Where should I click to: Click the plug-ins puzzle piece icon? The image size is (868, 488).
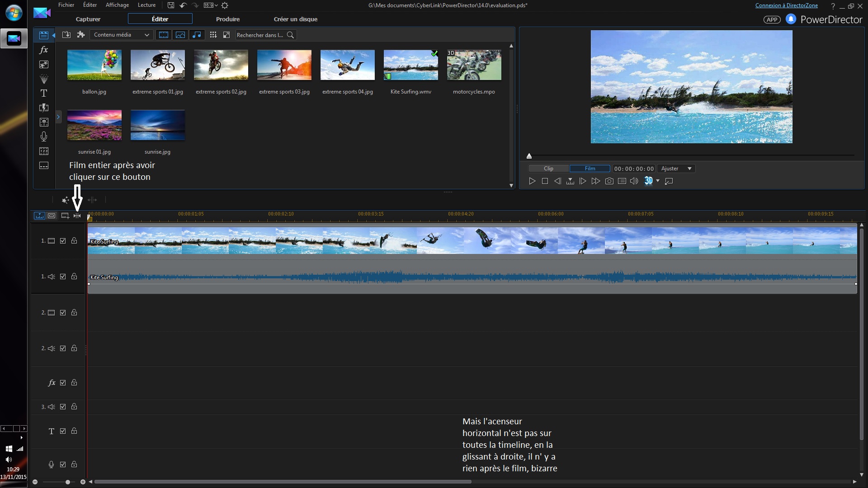81,35
